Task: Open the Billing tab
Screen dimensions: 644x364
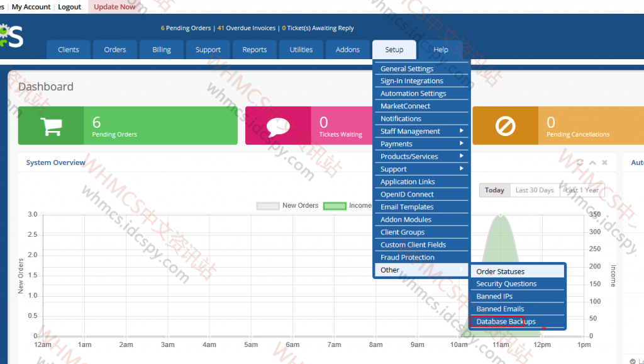Action: [x=162, y=50]
